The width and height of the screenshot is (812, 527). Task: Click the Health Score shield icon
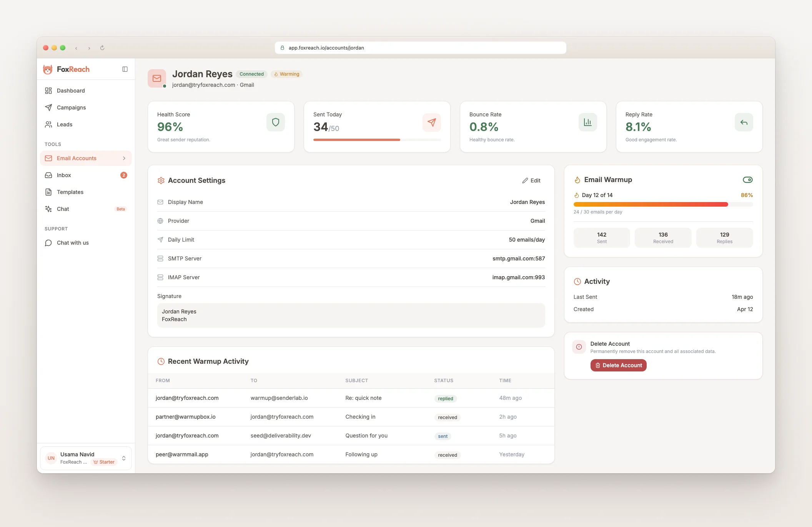point(275,122)
